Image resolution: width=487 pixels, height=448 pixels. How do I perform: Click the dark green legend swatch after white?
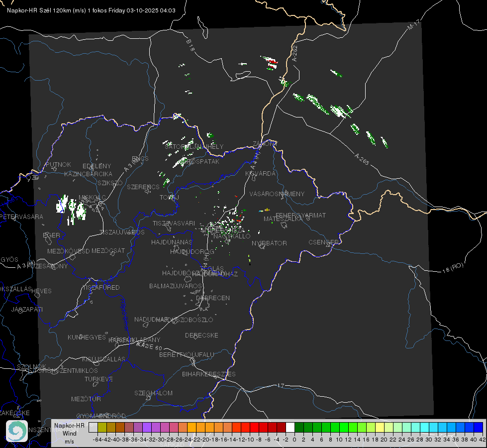pos(299,427)
